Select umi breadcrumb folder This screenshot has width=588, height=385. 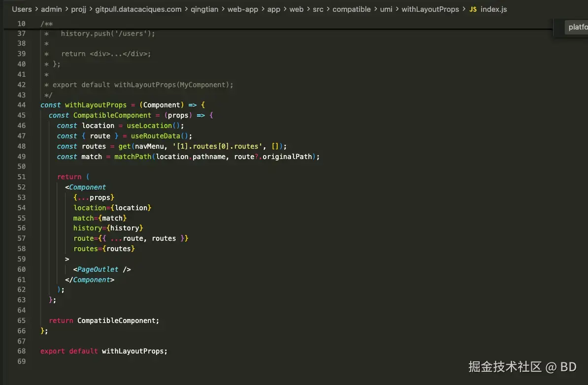(x=386, y=9)
